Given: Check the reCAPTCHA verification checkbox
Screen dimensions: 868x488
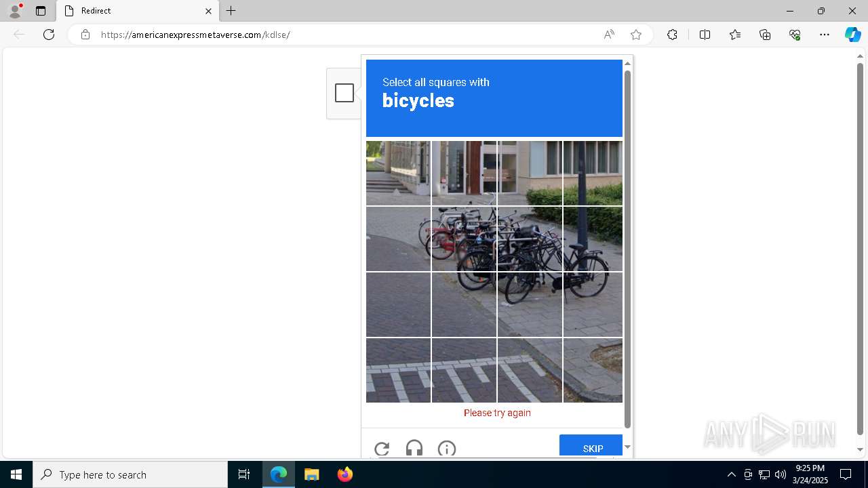Looking at the screenshot, I should pos(344,93).
